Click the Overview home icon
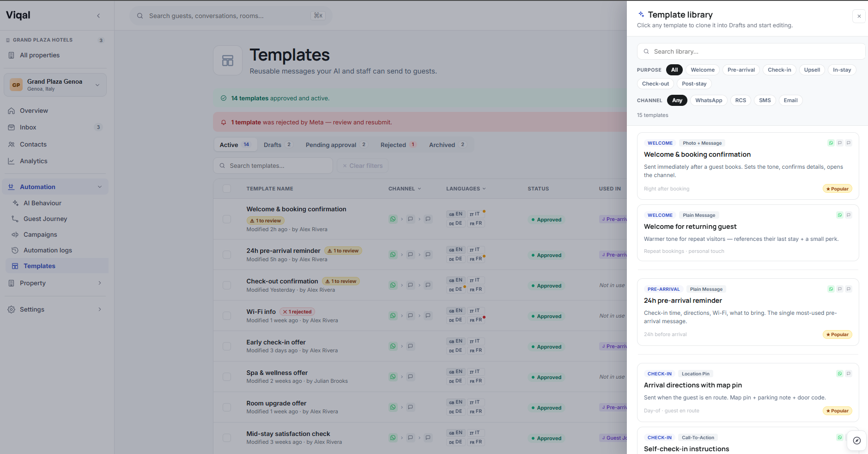This screenshot has height=454, width=868. point(12,111)
